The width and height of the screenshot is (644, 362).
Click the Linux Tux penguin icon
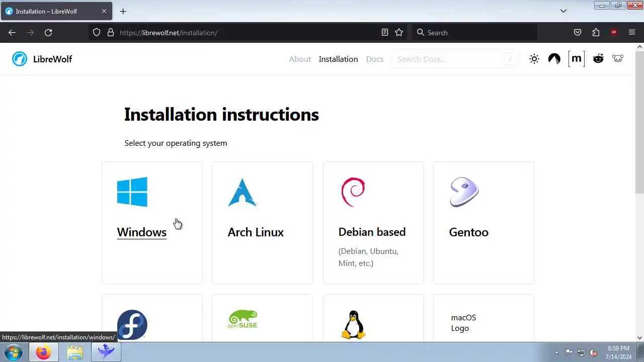tap(353, 325)
